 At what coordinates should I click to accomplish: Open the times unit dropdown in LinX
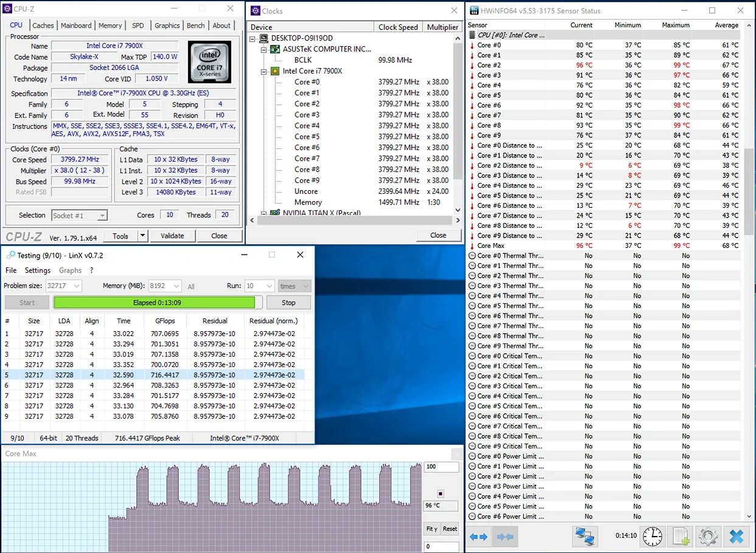305,286
